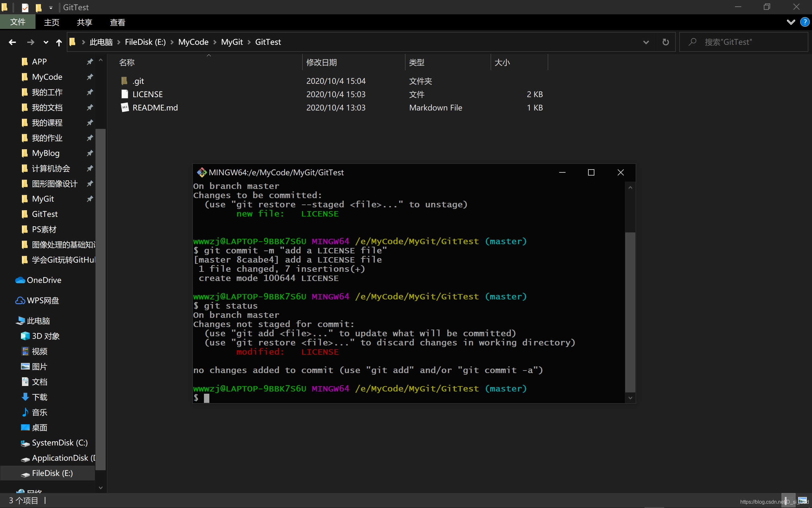
Task: Select 计算机协会 in the sidebar
Action: point(51,168)
